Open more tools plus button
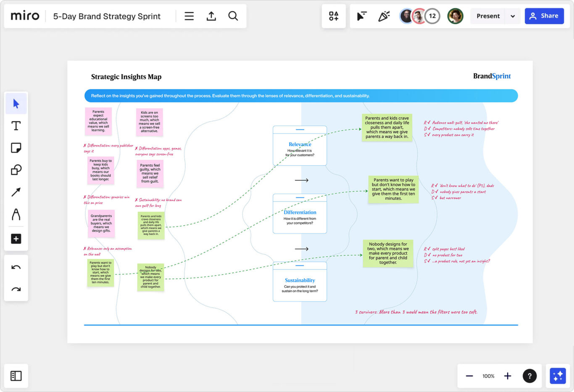 pos(16,239)
